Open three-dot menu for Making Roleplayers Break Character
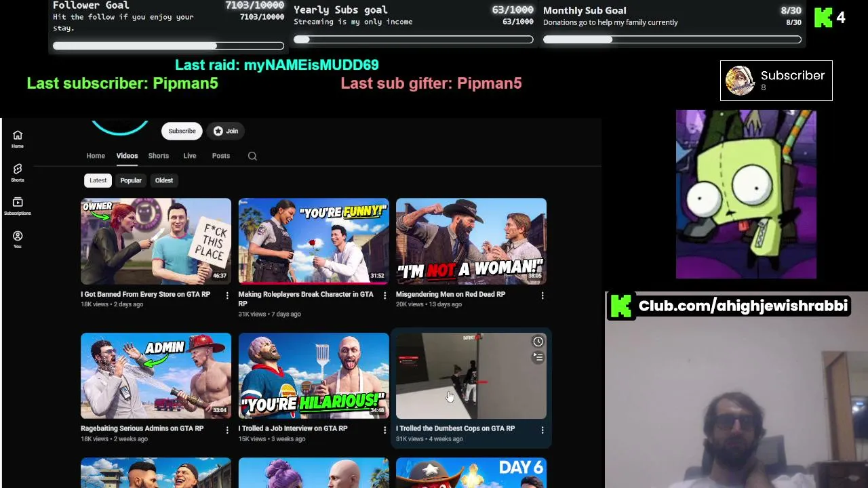The height and width of the screenshot is (488, 868). [x=384, y=296]
